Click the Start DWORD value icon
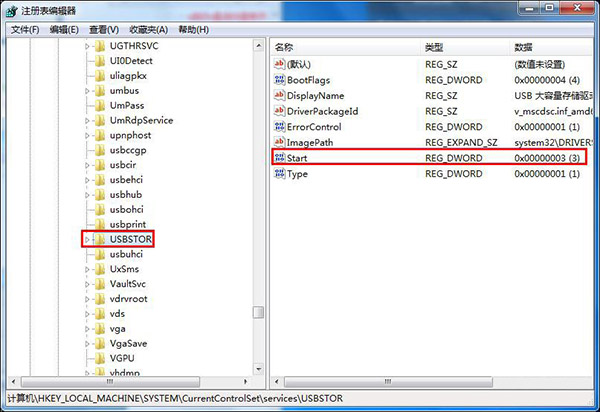This screenshot has width=600, height=412. coord(280,158)
